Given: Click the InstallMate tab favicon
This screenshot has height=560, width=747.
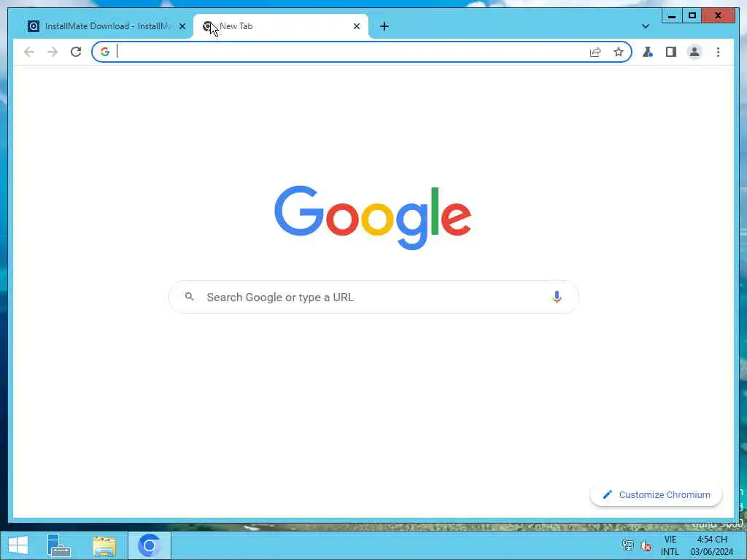Looking at the screenshot, I should point(34,26).
